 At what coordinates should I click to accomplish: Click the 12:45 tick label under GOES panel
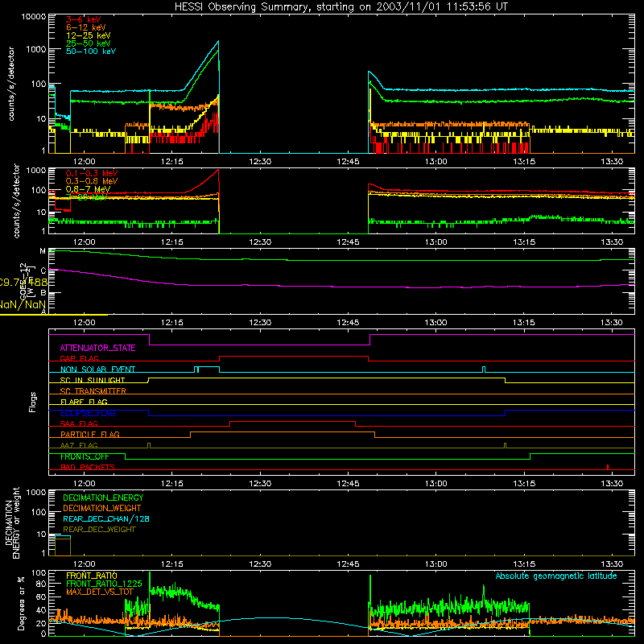[348, 323]
